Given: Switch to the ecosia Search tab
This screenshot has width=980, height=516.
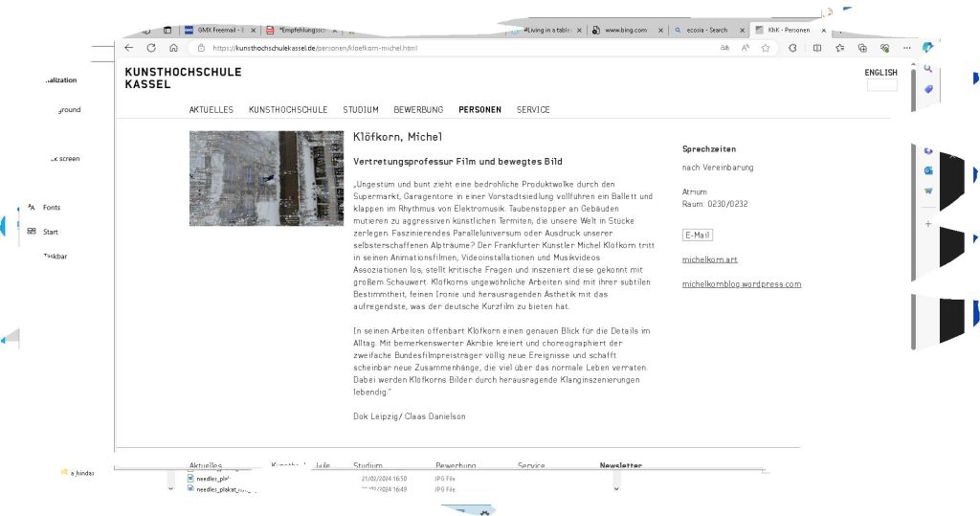Looking at the screenshot, I should tap(706, 30).
